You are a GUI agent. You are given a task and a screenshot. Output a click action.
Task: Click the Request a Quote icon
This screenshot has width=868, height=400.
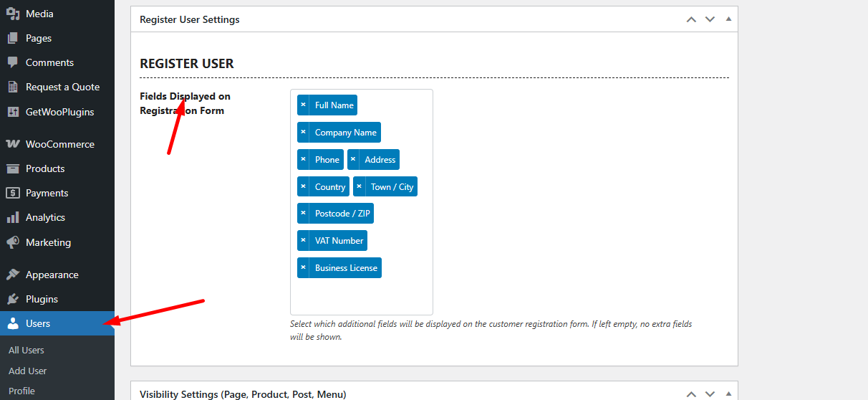pyautogui.click(x=13, y=87)
